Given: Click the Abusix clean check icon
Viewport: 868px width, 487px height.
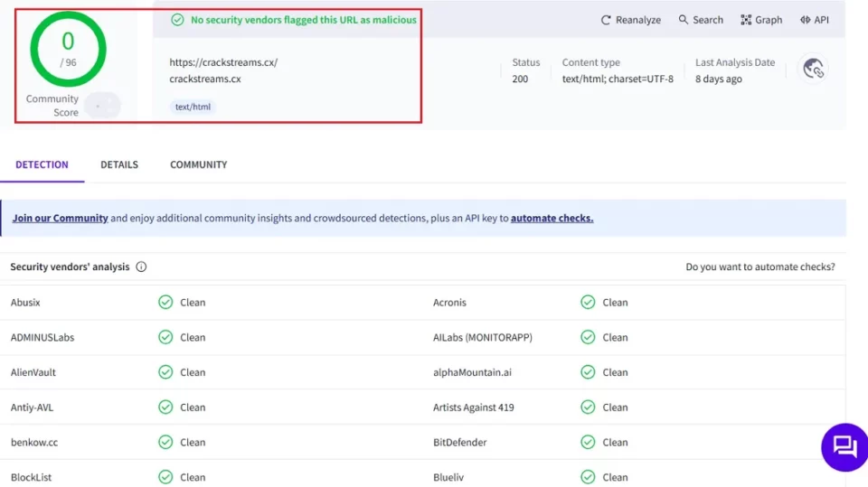Looking at the screenshot, I should tap(165, 302).
